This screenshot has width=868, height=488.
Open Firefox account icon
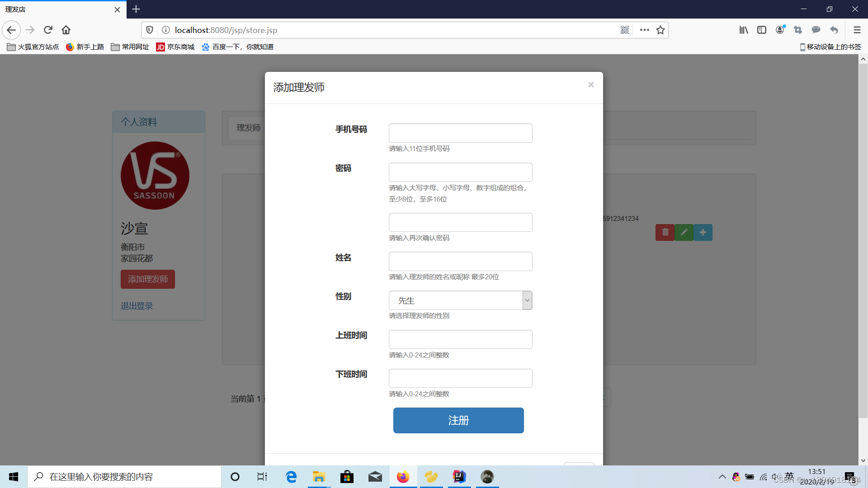780,30
